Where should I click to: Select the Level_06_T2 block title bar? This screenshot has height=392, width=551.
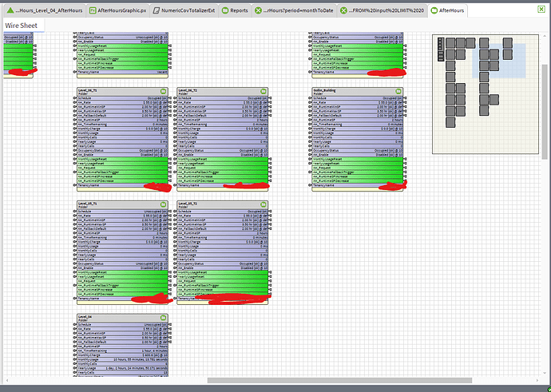point(223,92)
